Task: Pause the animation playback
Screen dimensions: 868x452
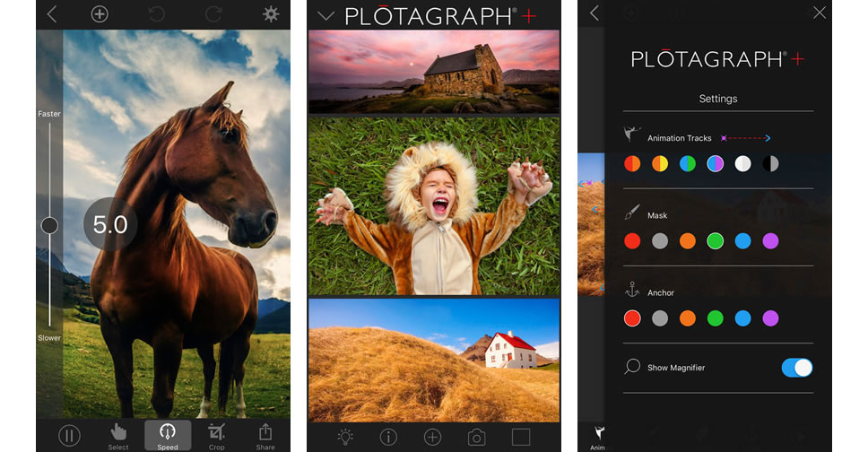Action: pos(69,436)
